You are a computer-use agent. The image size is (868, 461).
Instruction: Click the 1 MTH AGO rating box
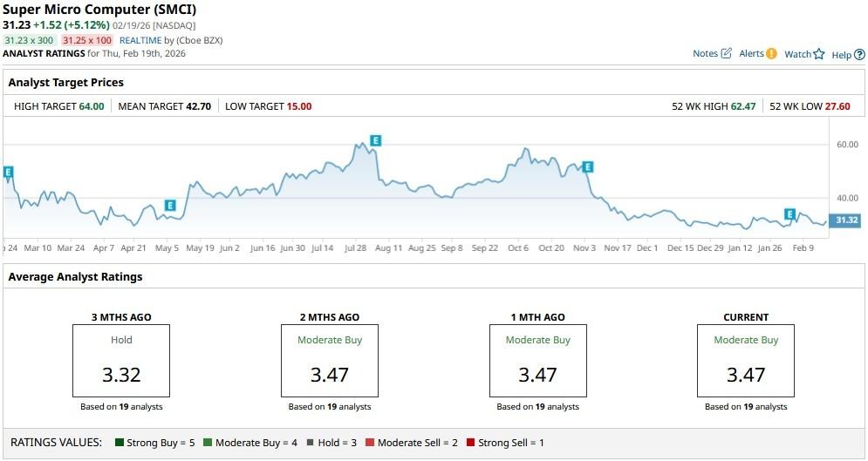538,361
